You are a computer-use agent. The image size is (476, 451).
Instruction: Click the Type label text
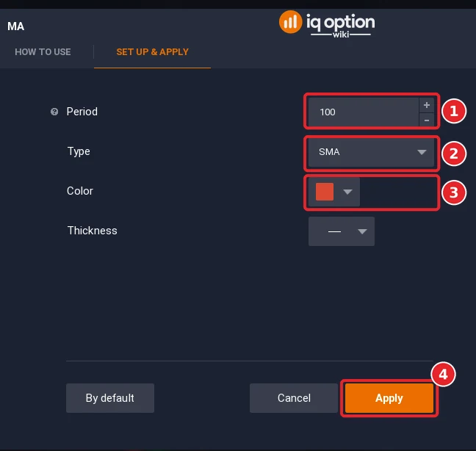[79, 151]
